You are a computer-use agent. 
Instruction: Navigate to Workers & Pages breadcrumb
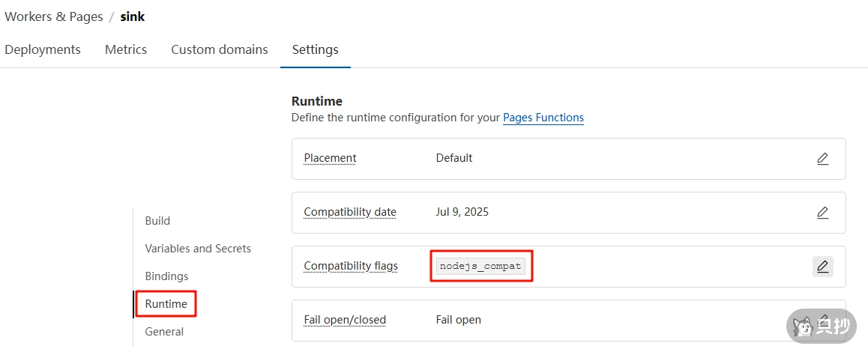54,16
